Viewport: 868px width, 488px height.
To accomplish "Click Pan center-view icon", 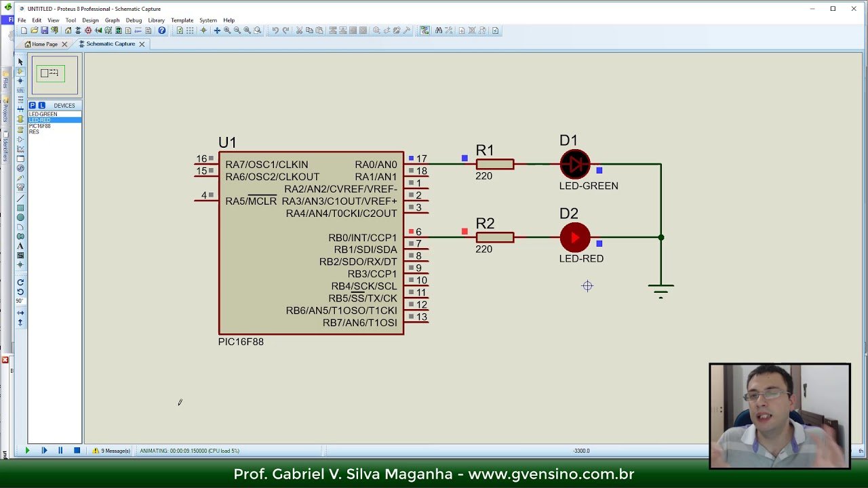I will click(x=217, y=30).
